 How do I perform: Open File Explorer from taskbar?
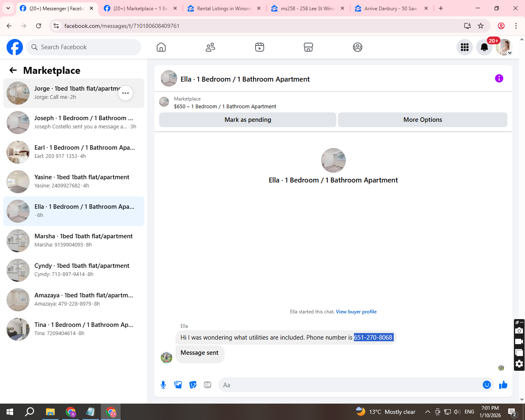click(50, 412)
